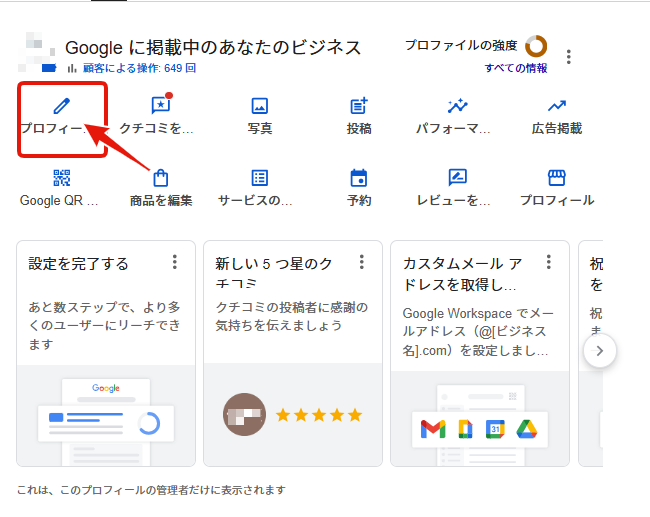This screenshot has width=650, height=517.
Task: Open options menu on カスタムメール card
Action: click(x=549, y=262)
